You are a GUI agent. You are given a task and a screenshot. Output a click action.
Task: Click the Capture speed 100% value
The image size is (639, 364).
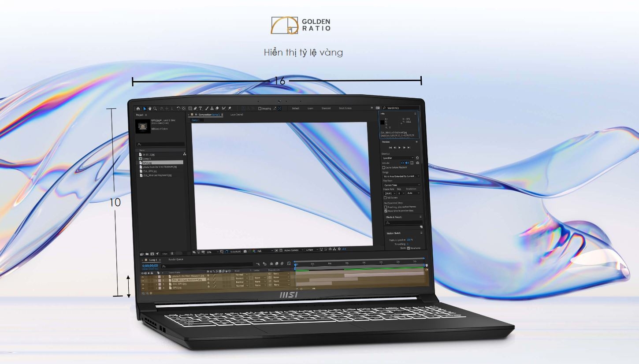409,240
